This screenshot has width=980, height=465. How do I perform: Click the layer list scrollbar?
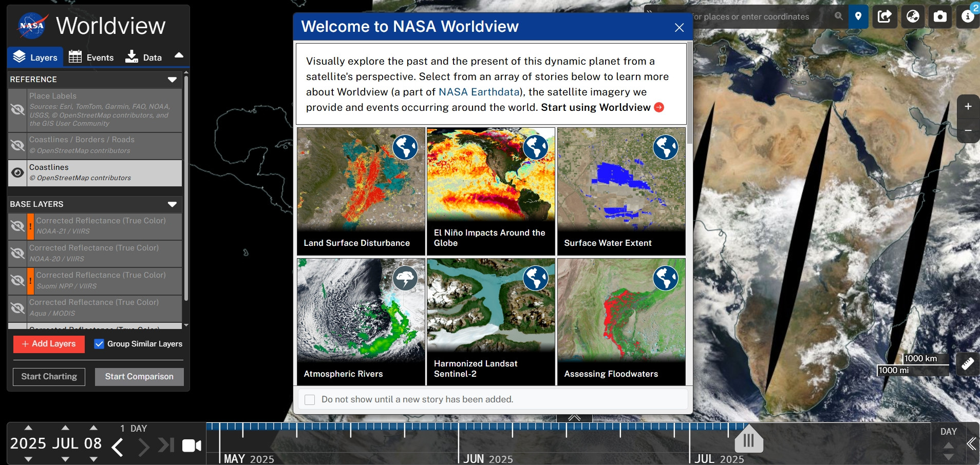(186, 188)
